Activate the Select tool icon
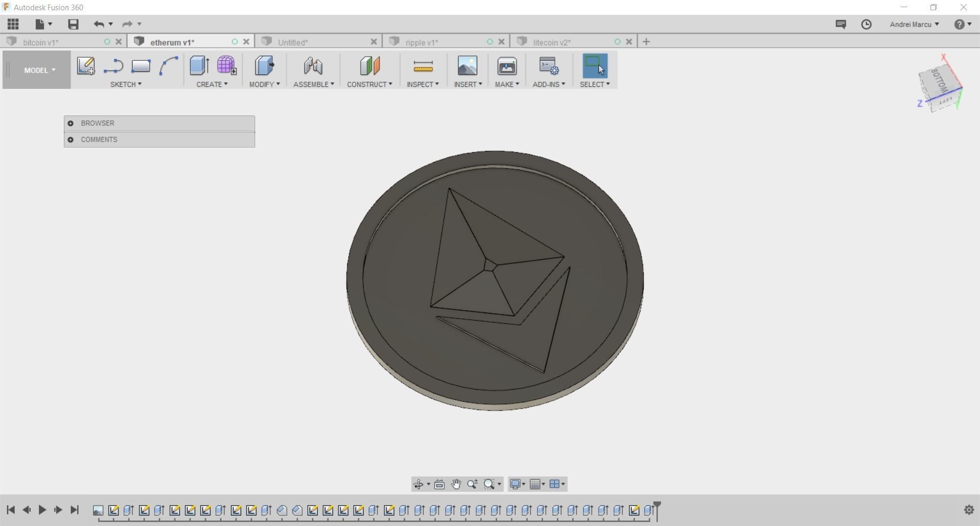 [x=595, y=66]
